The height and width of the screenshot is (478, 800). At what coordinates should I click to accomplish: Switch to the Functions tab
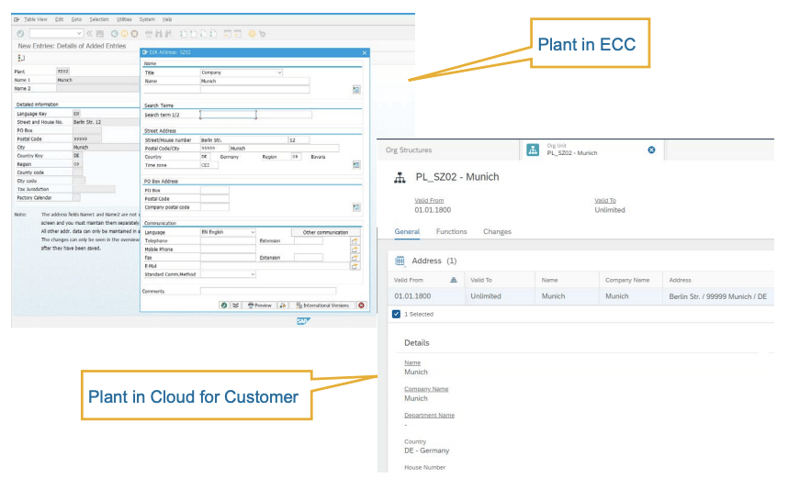451,231
